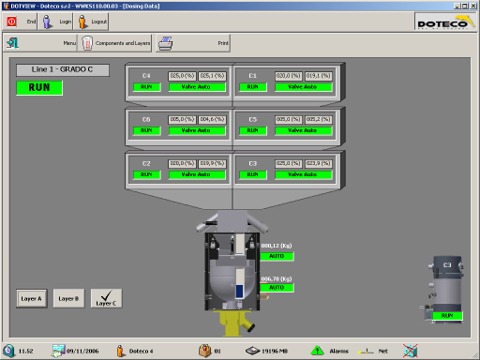Click C5 actual value 005,2 (%)
Screen dimensions: 480x360
[x=318, y=120]
